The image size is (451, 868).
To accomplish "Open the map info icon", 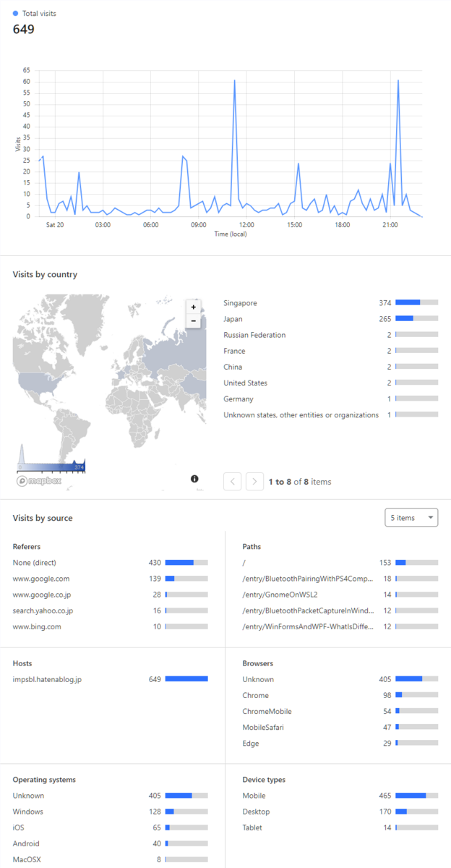I will 194,479.
